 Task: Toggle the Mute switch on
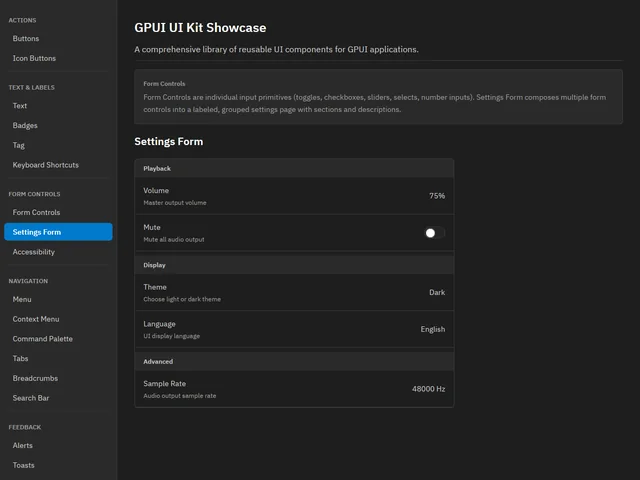click(434, 233)
